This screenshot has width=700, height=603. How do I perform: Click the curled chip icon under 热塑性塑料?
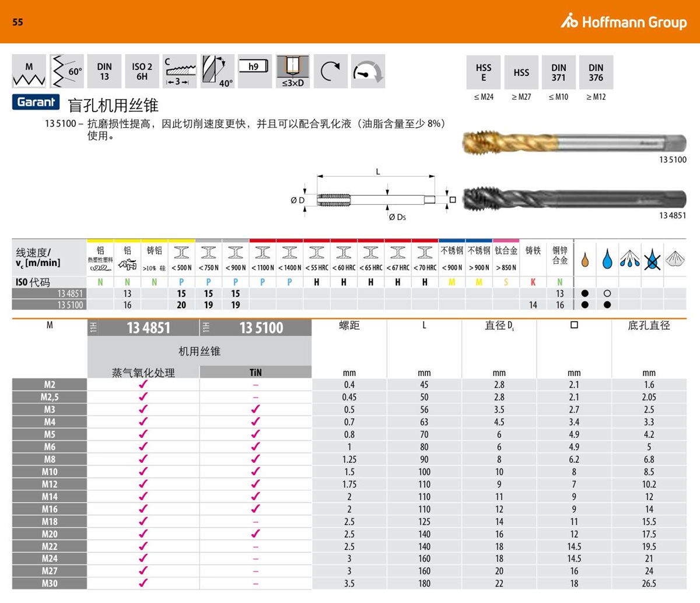pos(100,268)
